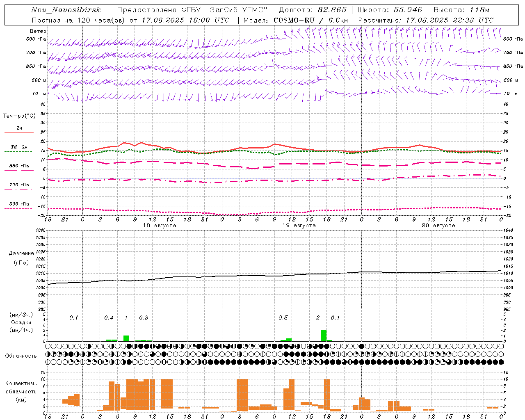Click the precipitation amount value "0.4"
The image size is (525, 420).
click(109, 318)
